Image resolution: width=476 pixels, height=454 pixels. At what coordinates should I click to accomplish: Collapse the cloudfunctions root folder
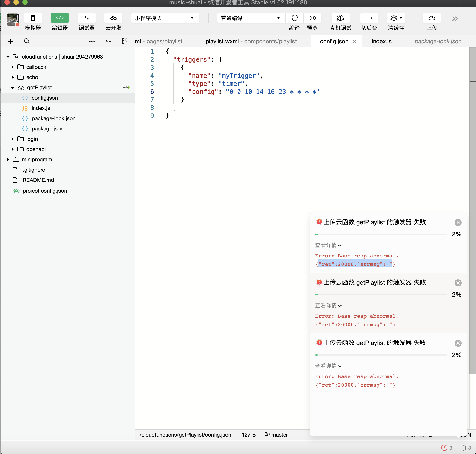click(8, 57)
